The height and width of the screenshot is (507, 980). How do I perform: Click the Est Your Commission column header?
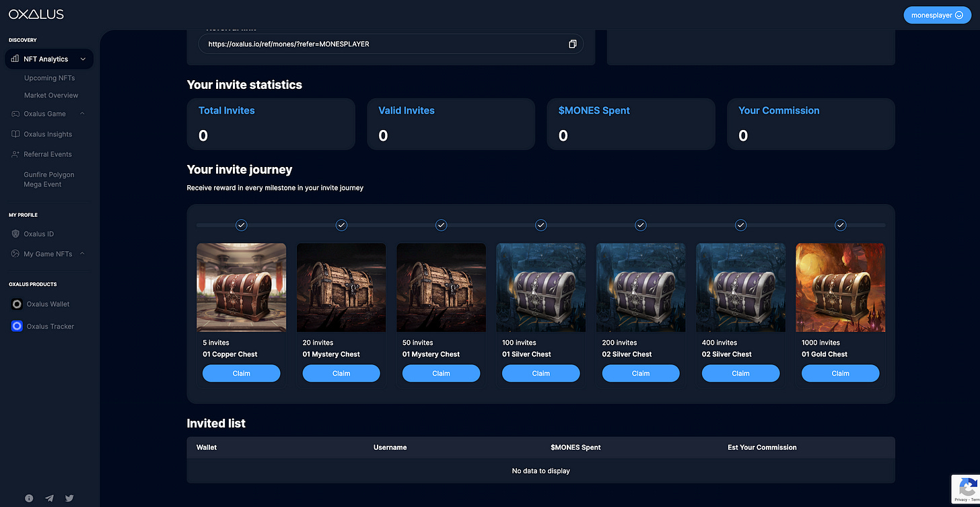point(762,447)
